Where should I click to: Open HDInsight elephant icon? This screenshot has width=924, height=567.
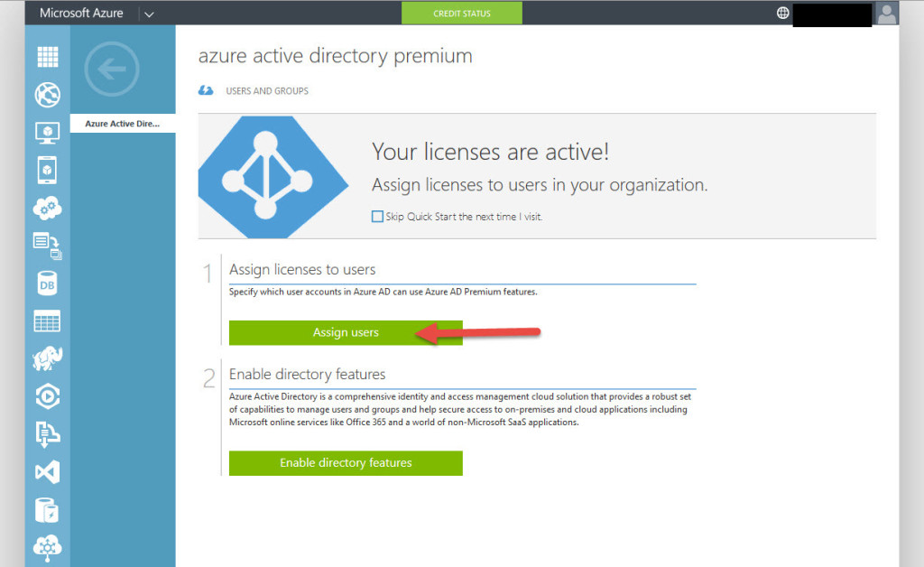(47, 359)
